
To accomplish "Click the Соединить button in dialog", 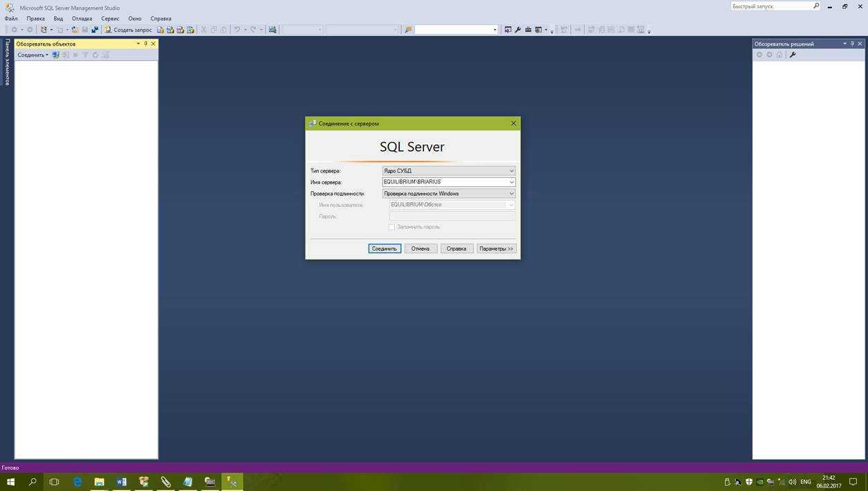I will [x=384, y=249].
